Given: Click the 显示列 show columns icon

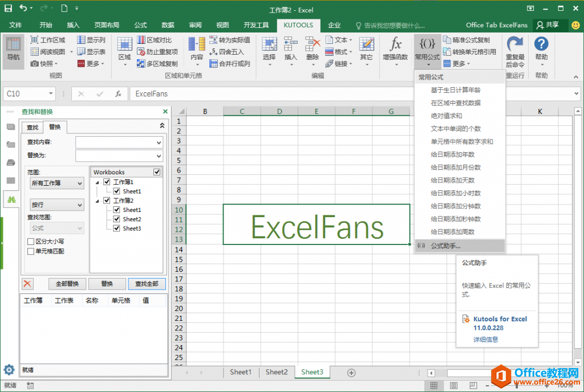Looking at the screenshot, I should coord(81,40).
